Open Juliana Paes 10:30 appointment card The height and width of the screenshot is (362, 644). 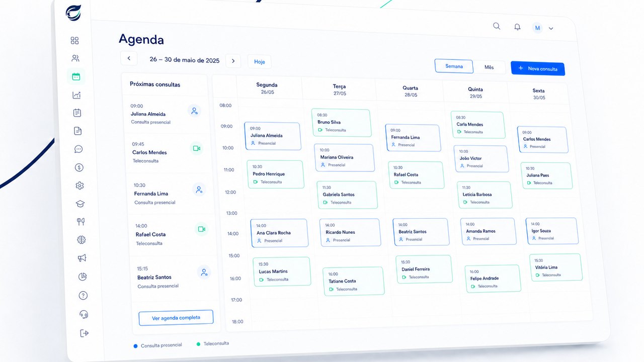click(546, 176)
